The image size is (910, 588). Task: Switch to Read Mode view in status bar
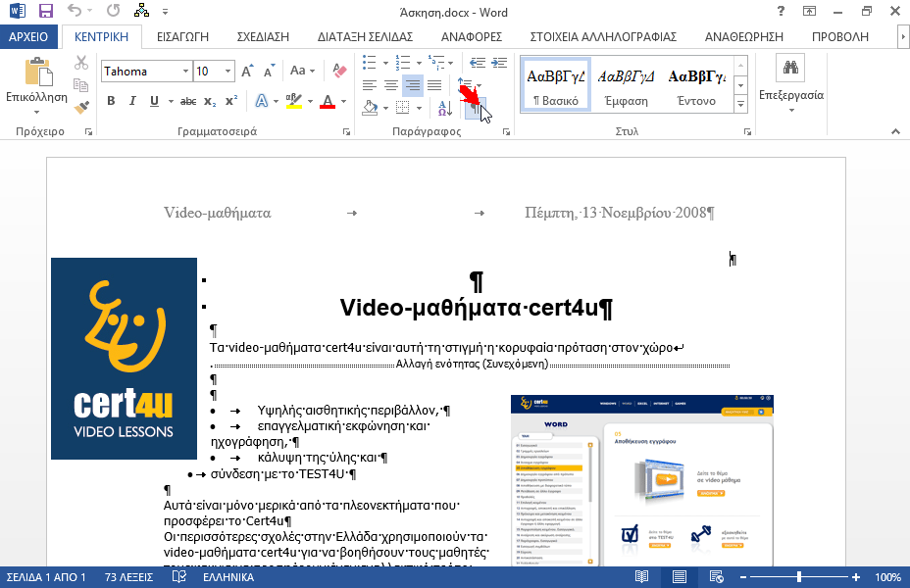pos(641,577)
